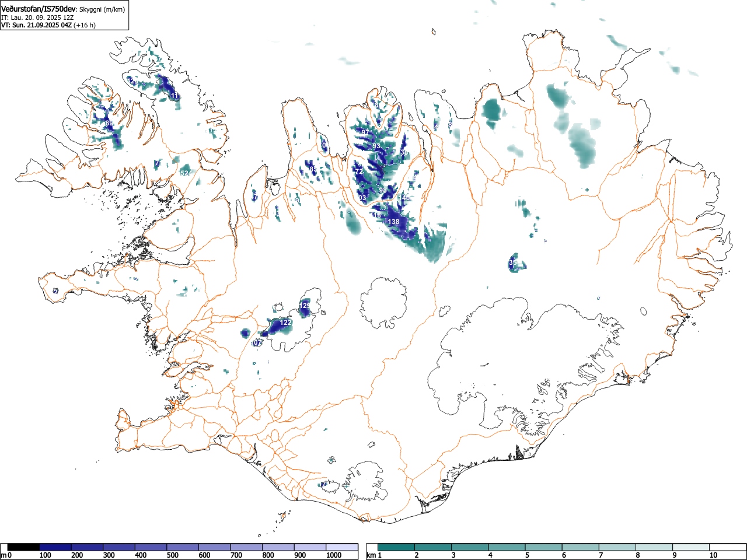Viewport: 747px width, 560px height.
Task: Click the 'IT: Lau. 20. 09. 2025 12Z' line
Action: click(x=37, y=17)
